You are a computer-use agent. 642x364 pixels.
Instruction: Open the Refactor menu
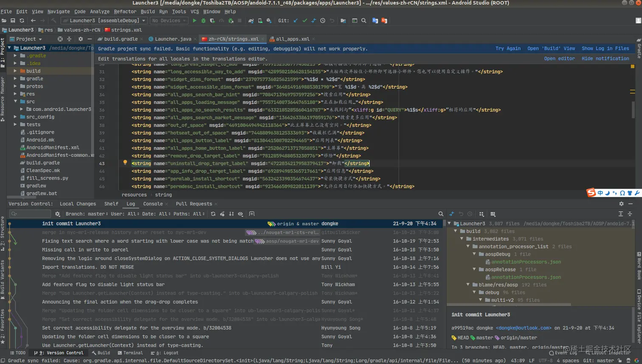[x=125, y=11]
